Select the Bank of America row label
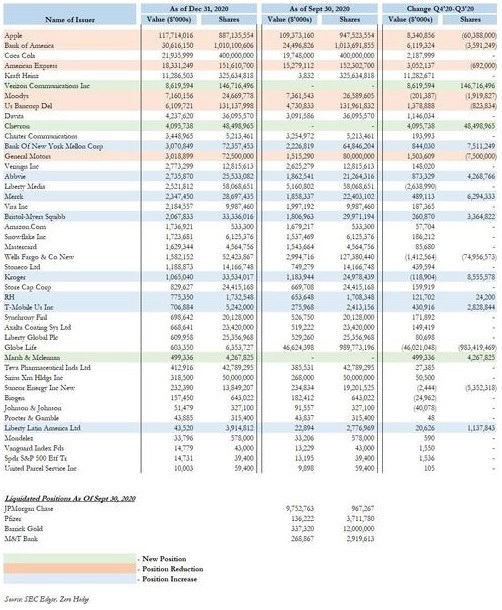Image resolution: width=502 pixels, height=610 pixels. pyautogui.click(x=29, y=46)
